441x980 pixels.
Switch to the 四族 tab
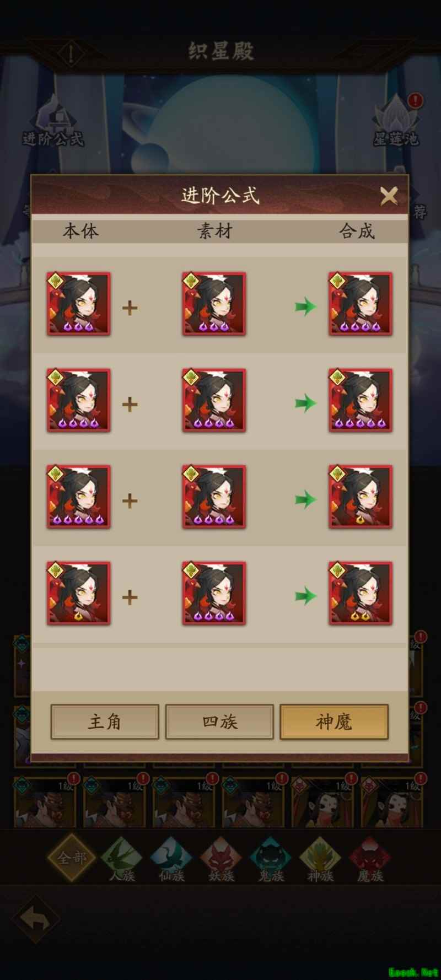[219, 721]
